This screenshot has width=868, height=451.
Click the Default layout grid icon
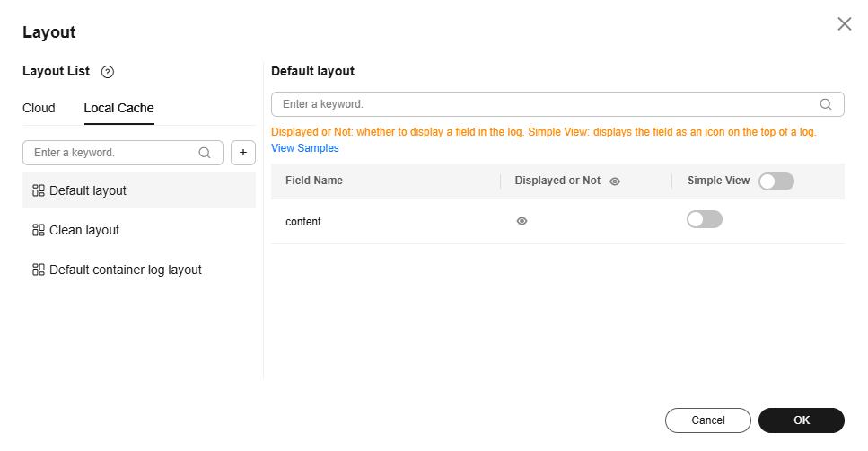point(38,190)
